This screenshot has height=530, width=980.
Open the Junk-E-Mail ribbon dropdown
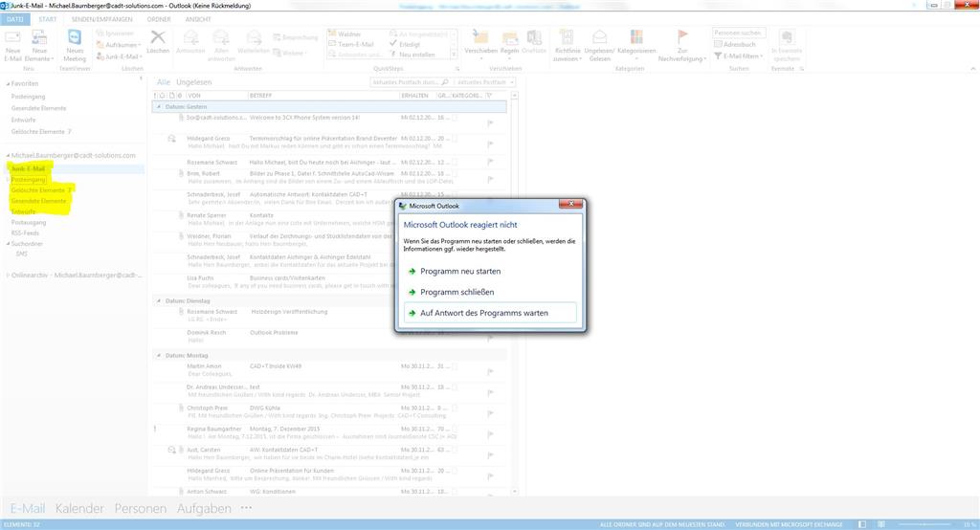[x=120, y=56]
